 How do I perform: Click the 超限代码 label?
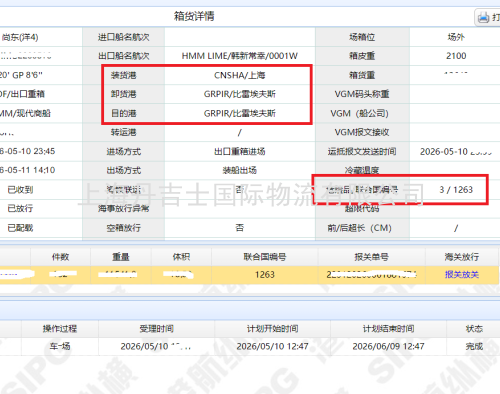pyautogui.click(x=362, y=209)
